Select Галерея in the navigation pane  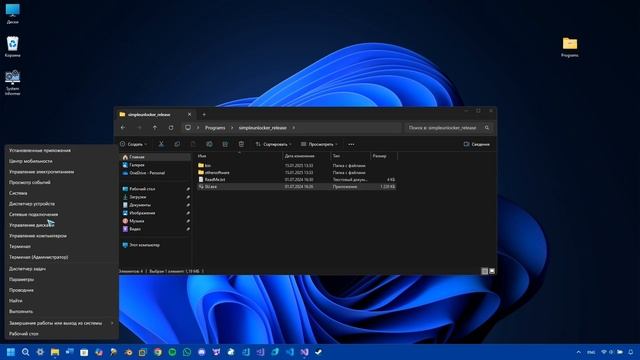tap(156, 165)
